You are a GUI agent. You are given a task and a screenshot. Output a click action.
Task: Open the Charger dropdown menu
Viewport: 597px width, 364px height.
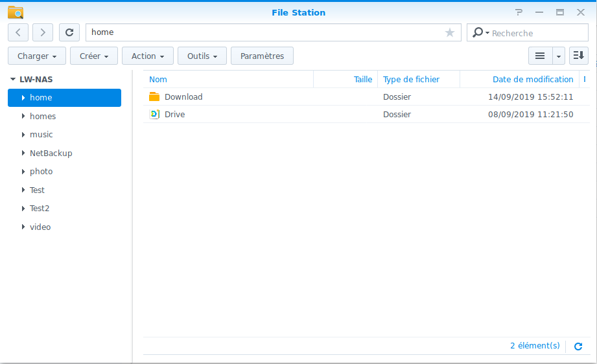tap(37, 56)
